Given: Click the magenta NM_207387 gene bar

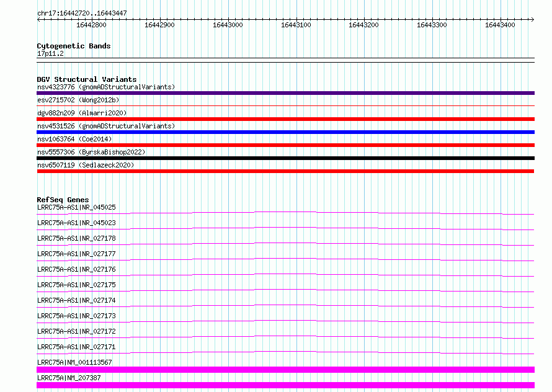Looking at the screenshot, I should pyautogui.click(x=285, y=385).
